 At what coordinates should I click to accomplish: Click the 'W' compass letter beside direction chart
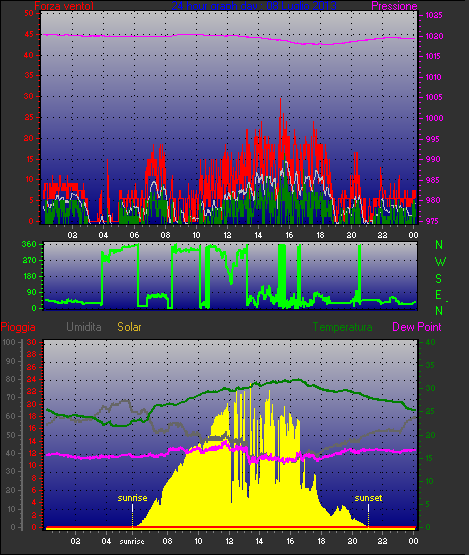click(440, 262)
